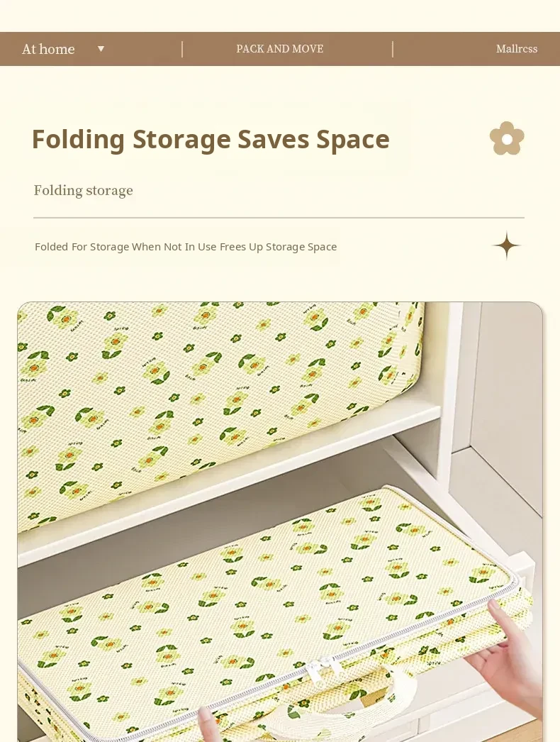The height and width of the screenshot is (742, 560).
Task: Click the separator after PACK AND MOVE
Action: coord(393,49)
